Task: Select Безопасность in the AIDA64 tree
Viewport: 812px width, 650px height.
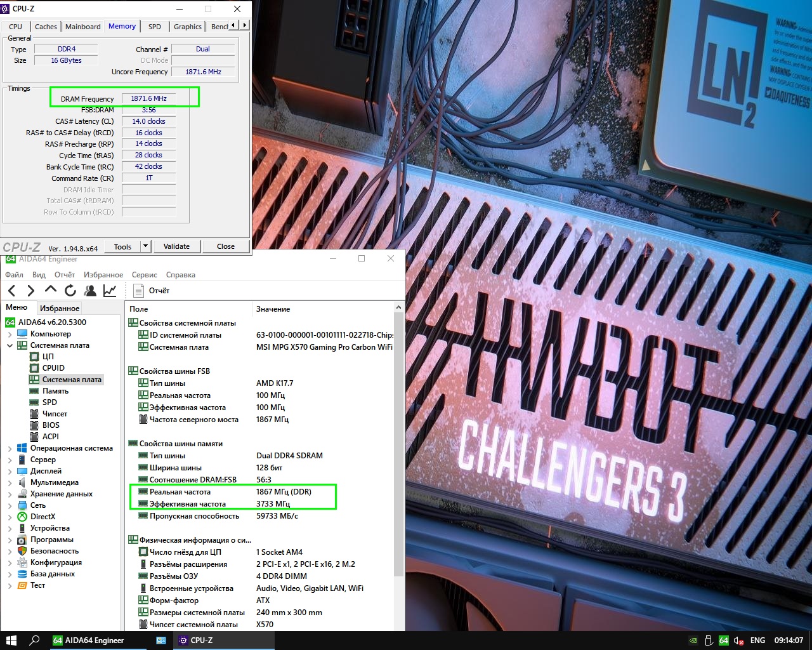Action: [x=55, y=551]
